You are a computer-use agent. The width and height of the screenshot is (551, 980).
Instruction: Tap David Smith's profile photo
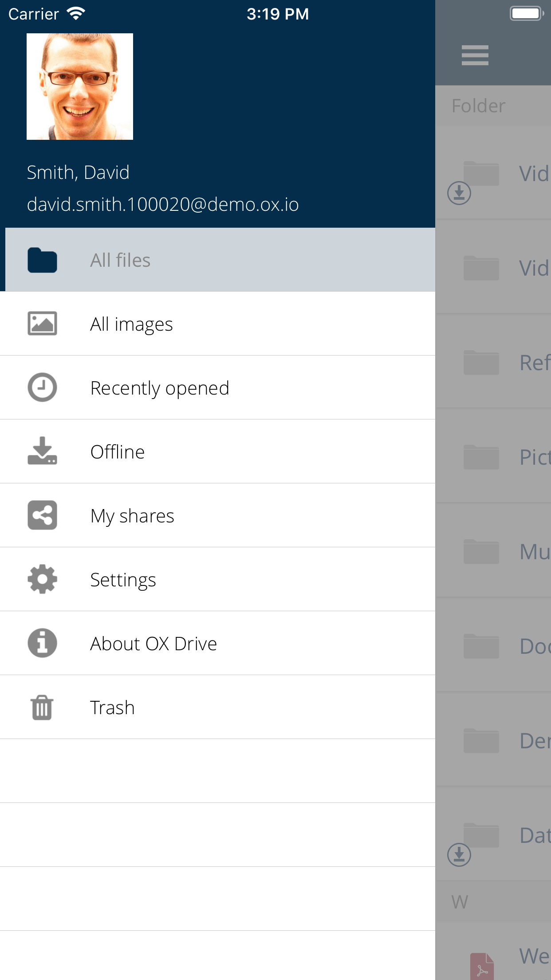click(80, 87)
